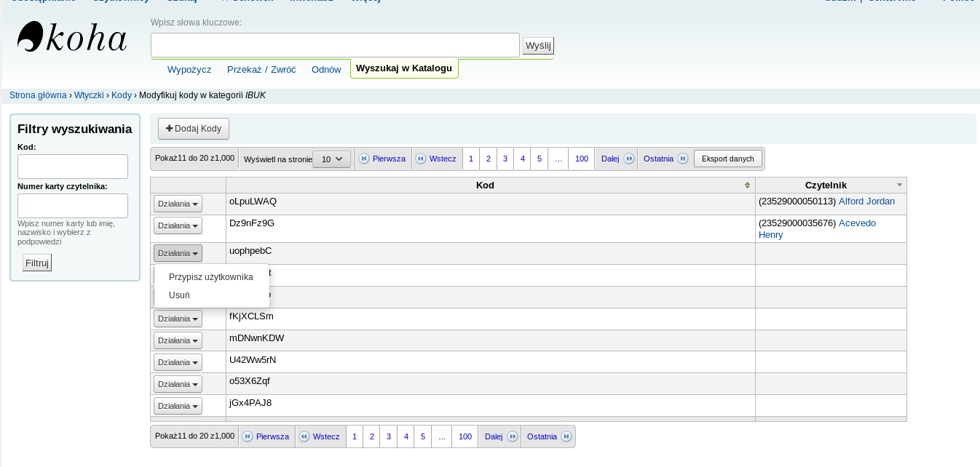
Task: Sort table by Kod column arrows
Action: point(747,185)
